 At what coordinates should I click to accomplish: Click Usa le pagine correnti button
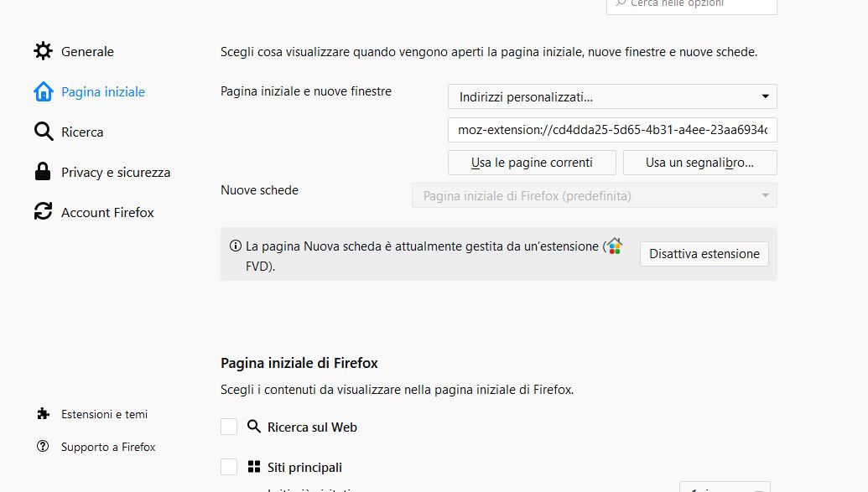[x=532, y=163]
